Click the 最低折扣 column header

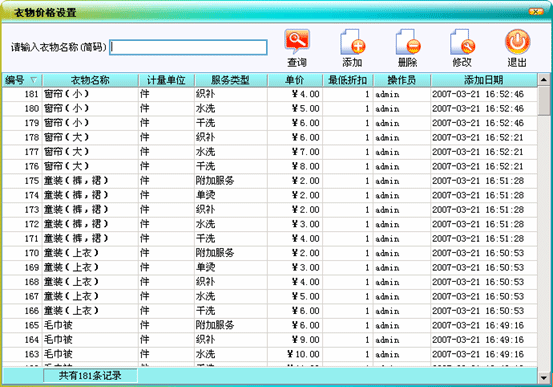point(348,80)
